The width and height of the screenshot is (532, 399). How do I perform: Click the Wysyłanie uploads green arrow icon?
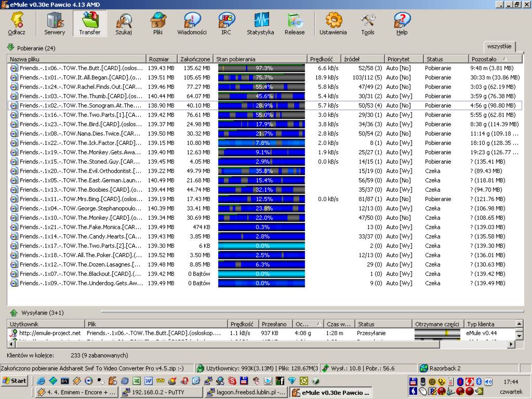[13, 312]
